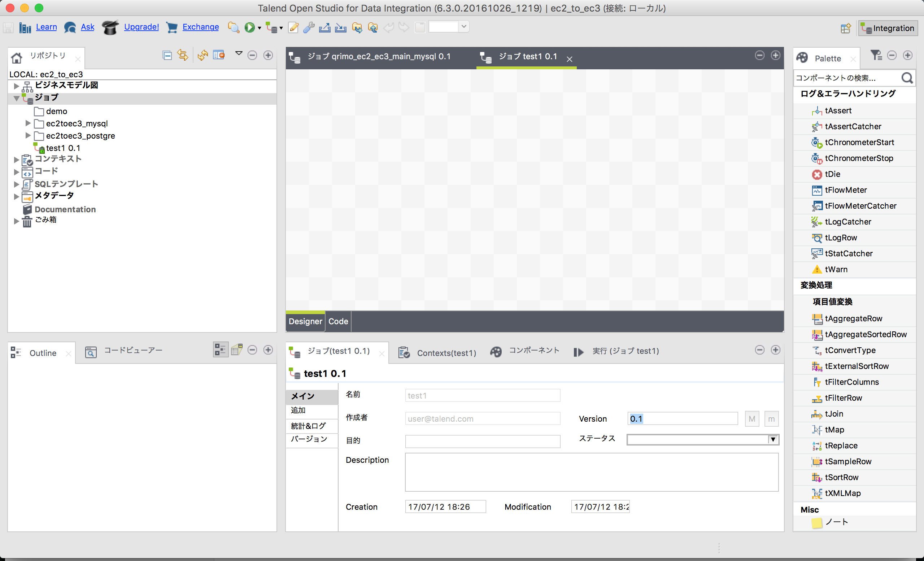Expand the ec2toec3_mysql folder

[28, 123]
